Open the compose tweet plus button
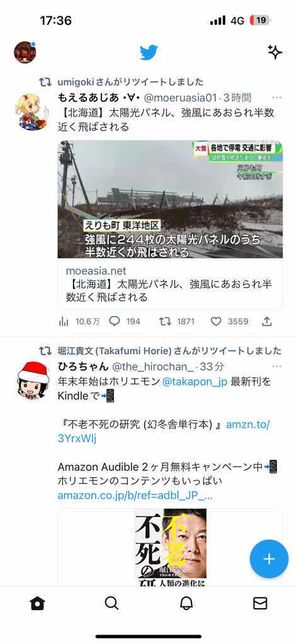This screenshot has width=297, height=644. point(269,558)
